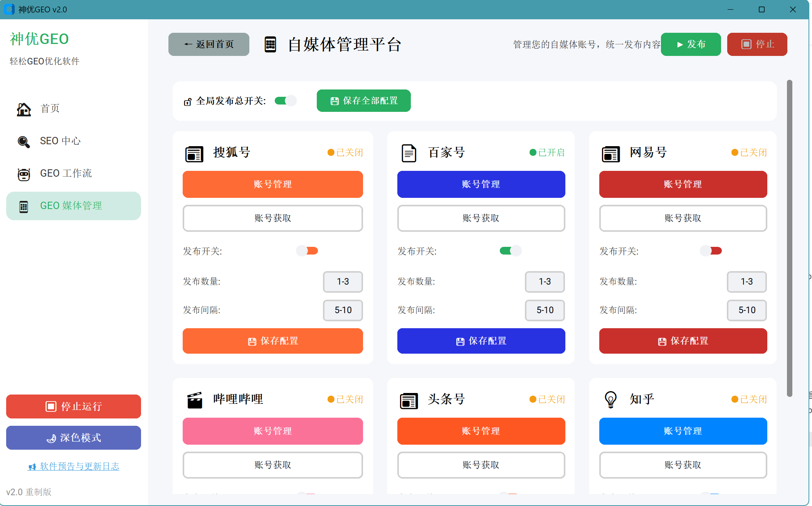
Task: Click the 头条号 newspaper icon
Action: (409, 401)
